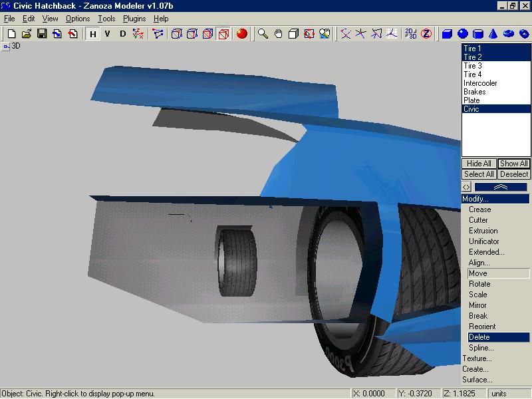Open file using folder icon
The width and height of the screenshot is (532, 399).
click(27, 33)
